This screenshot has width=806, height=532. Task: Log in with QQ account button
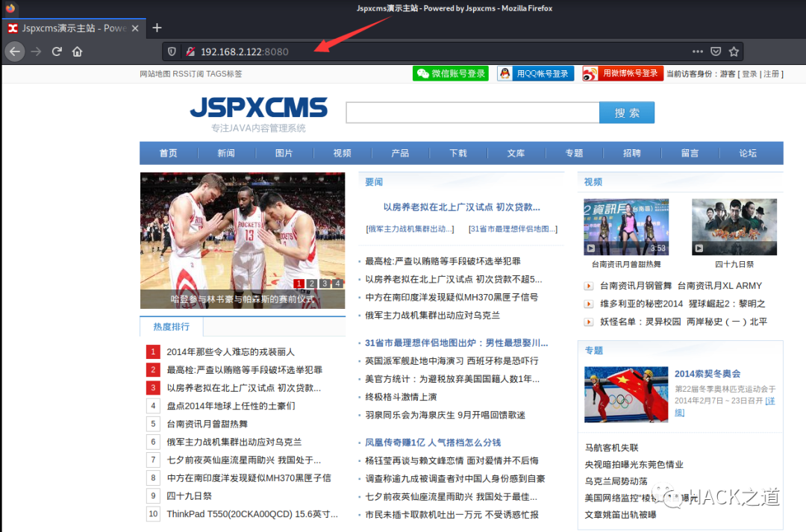(x=536, y=74)
